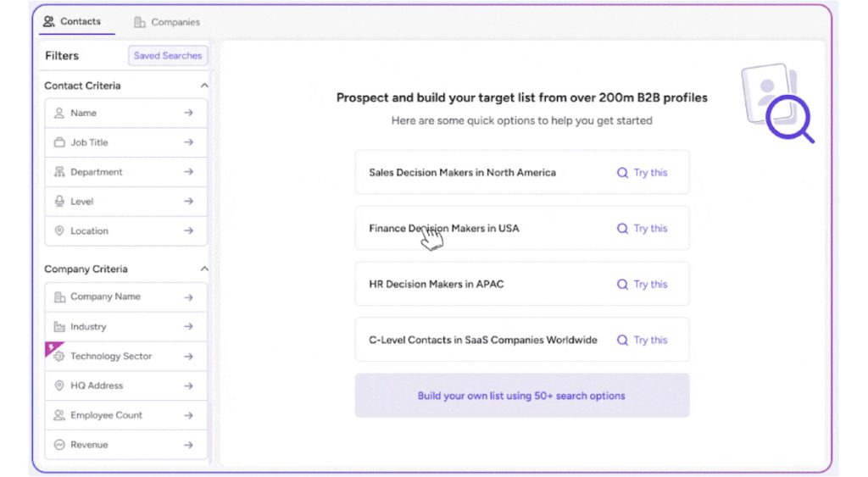
Task: Expand the Level filter arrow
Action: click(189, 202)
